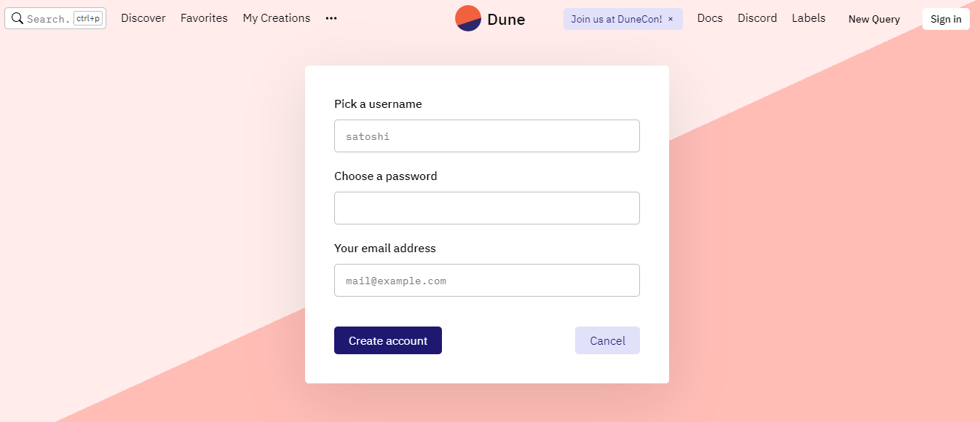Click the Sign in button

[x=946, y=19]
